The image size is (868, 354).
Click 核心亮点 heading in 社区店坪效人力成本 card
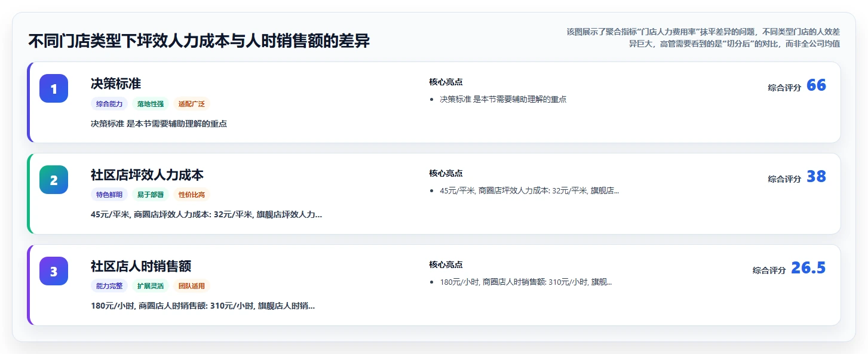446,173
